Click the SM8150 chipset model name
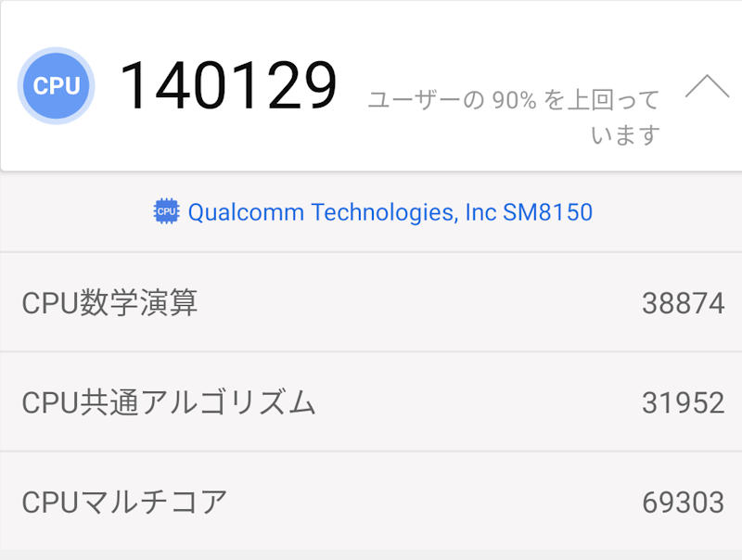The width and height of the screenshot is (742, 560). (547, 212)
